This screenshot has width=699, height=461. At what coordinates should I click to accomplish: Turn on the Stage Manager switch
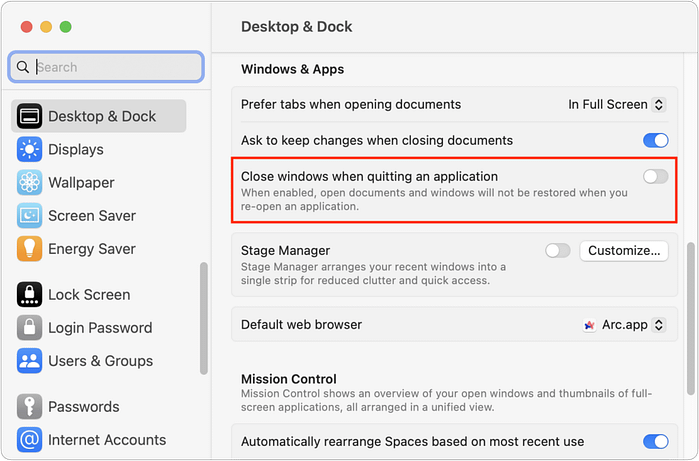pos(557,251)
